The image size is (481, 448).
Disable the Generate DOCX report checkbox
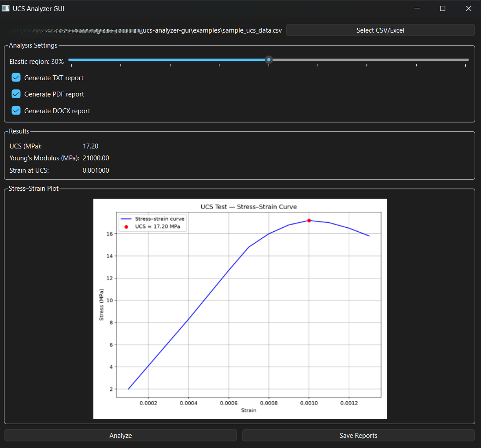click(x=16, y=111)
